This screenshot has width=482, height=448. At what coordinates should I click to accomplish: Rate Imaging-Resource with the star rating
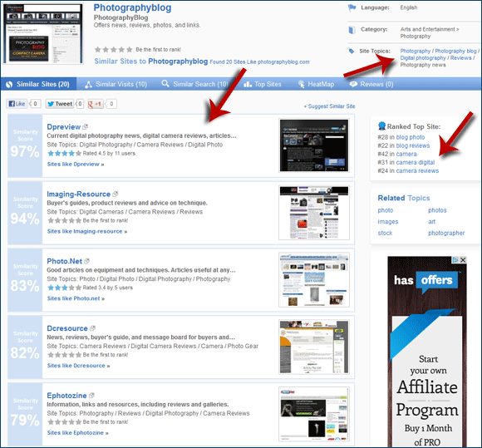[64, 220]
